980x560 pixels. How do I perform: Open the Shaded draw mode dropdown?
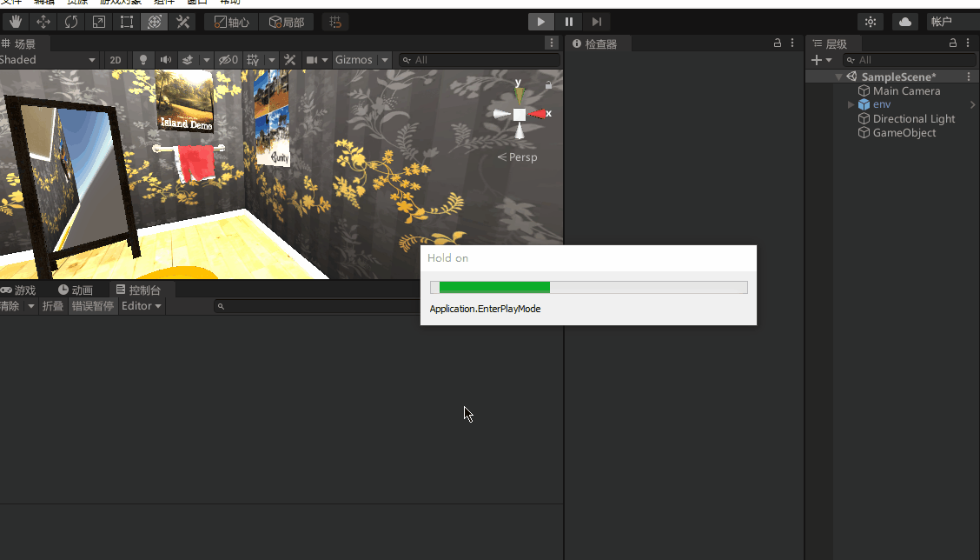point(48,59)
